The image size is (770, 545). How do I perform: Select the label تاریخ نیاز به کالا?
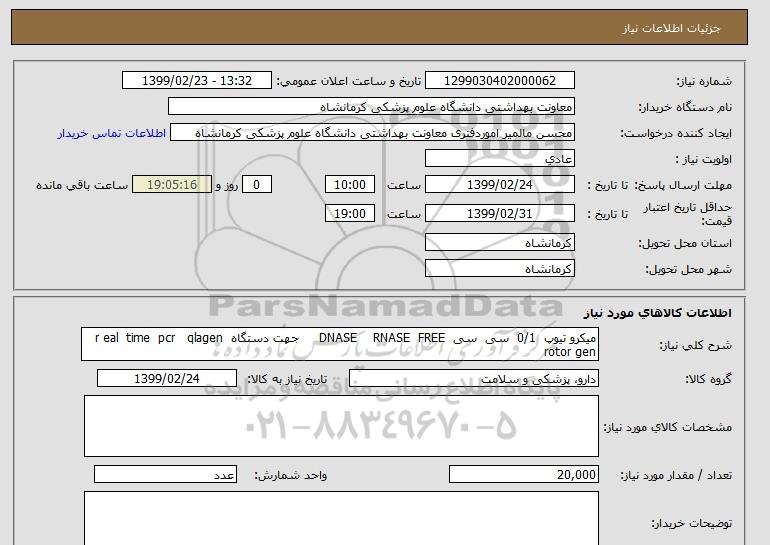point(287,379)
